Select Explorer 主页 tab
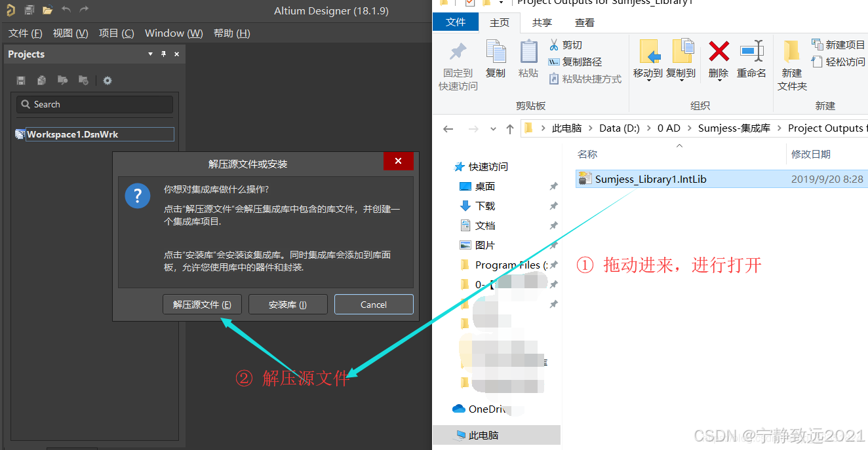868x450 pixels. point(500,22)
